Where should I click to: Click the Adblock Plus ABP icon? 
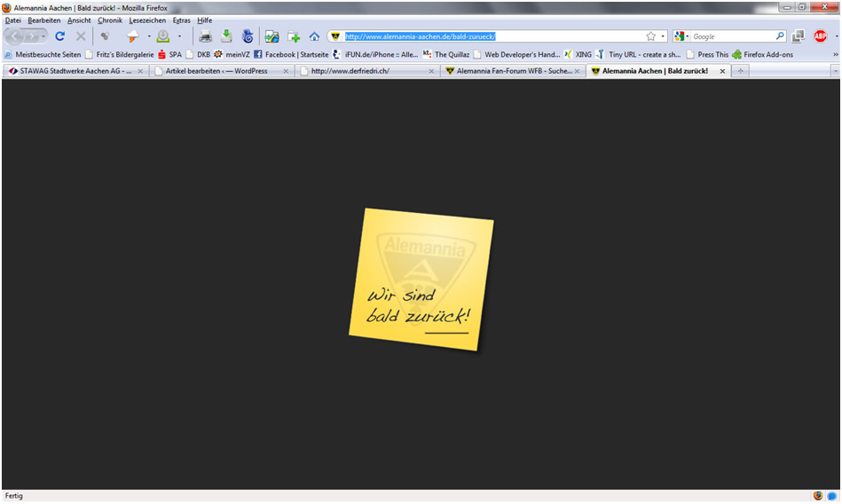pyautogui.click(x=820, y=36)
